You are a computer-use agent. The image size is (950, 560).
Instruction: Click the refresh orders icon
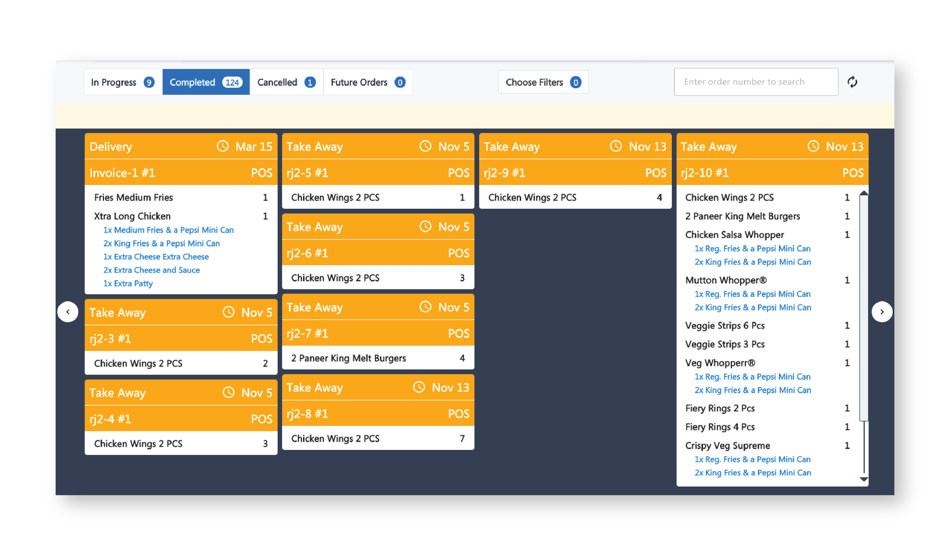click(x=852, y=82)
